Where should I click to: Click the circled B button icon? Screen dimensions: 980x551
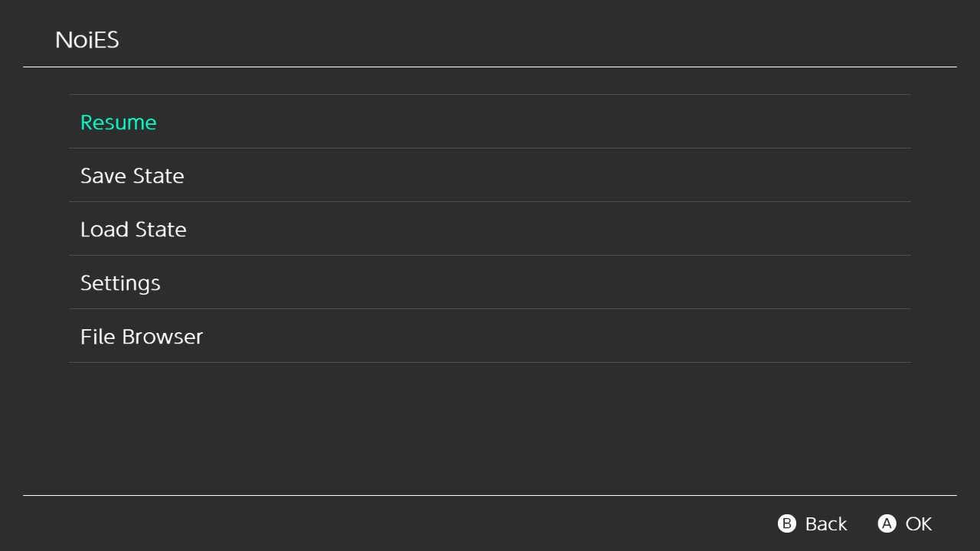[x=787, y=523]
